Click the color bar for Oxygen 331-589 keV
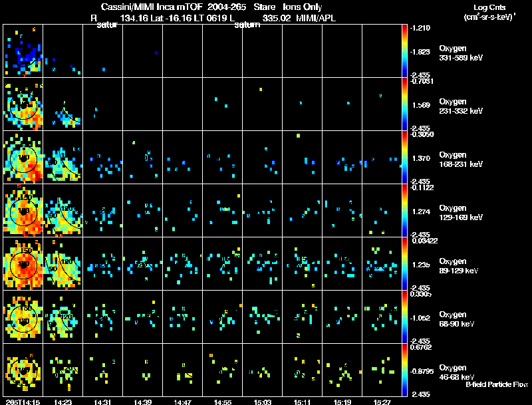This screenshot has width=532, height=405. [x=404, y=51]
